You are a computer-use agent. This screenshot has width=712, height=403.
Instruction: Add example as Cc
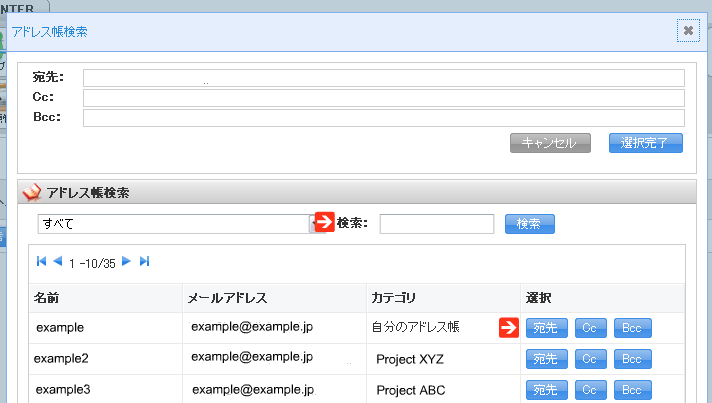[590, 328]
